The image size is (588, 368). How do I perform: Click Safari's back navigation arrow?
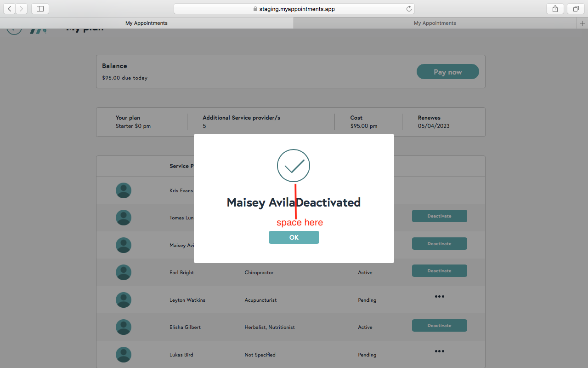coord(10,9)
